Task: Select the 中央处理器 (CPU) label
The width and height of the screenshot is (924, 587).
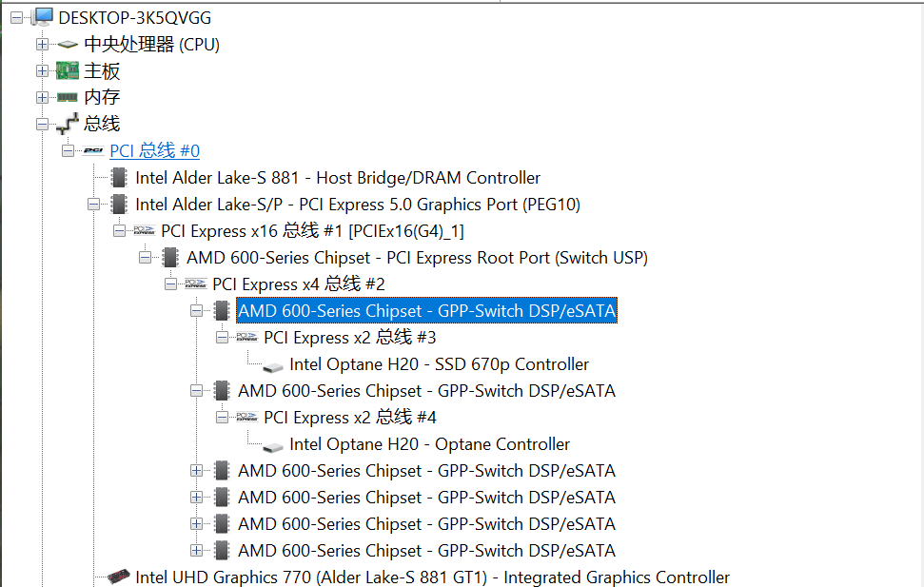Action: click(x=152, y=44)
